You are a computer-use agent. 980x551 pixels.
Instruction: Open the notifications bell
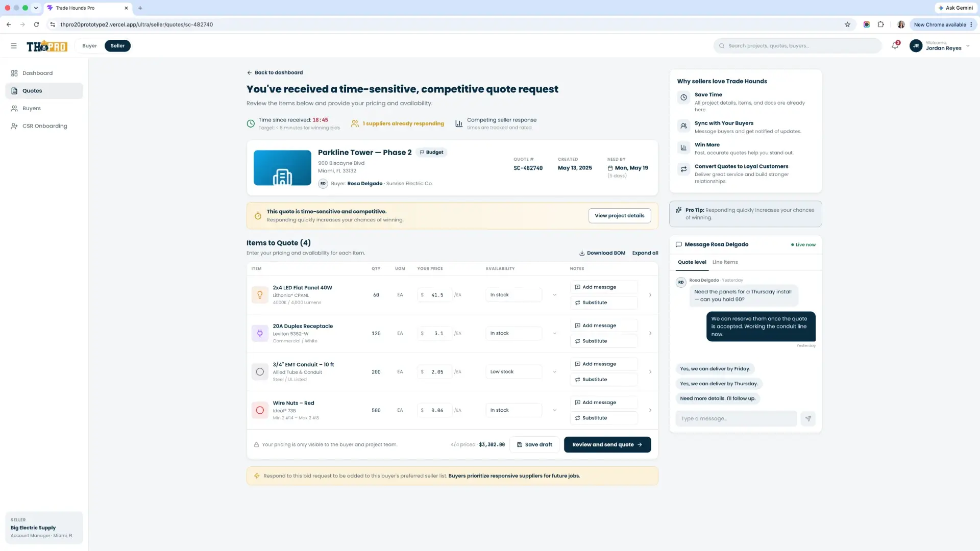coord(895,46)
